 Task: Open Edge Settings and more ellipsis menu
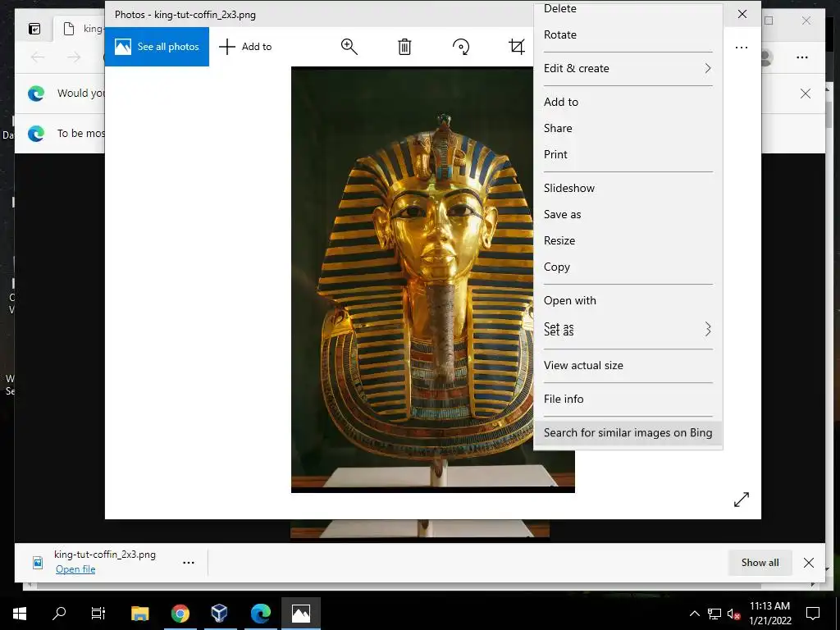(802, 57)
